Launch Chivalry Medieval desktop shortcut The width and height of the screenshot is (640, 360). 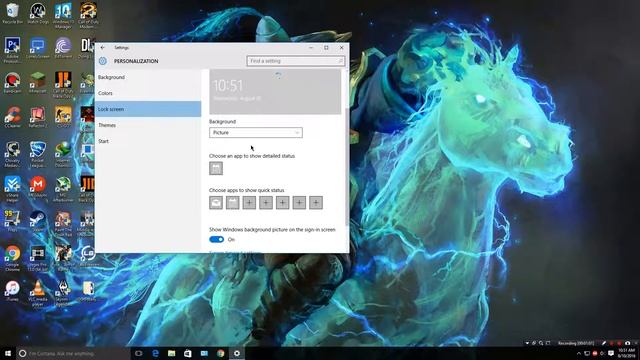coord(12,154)
